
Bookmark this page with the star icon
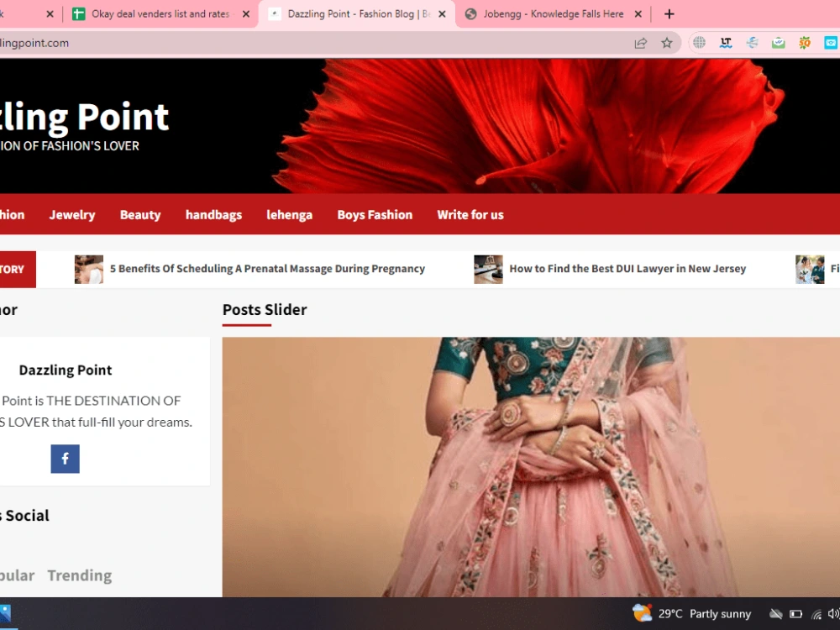click(x=666, y=43)
